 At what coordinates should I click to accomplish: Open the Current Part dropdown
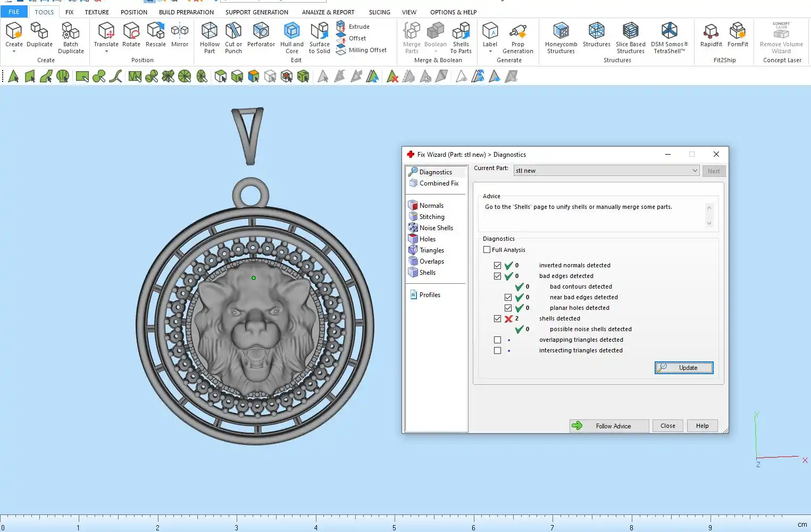point(695,171)
